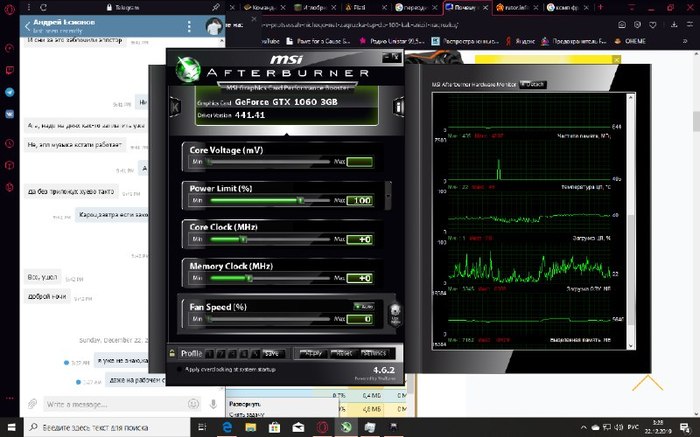This screenshot has height=437, width=700.
Task: Click the profile lock icon
Action: click(x=174, y=353)
